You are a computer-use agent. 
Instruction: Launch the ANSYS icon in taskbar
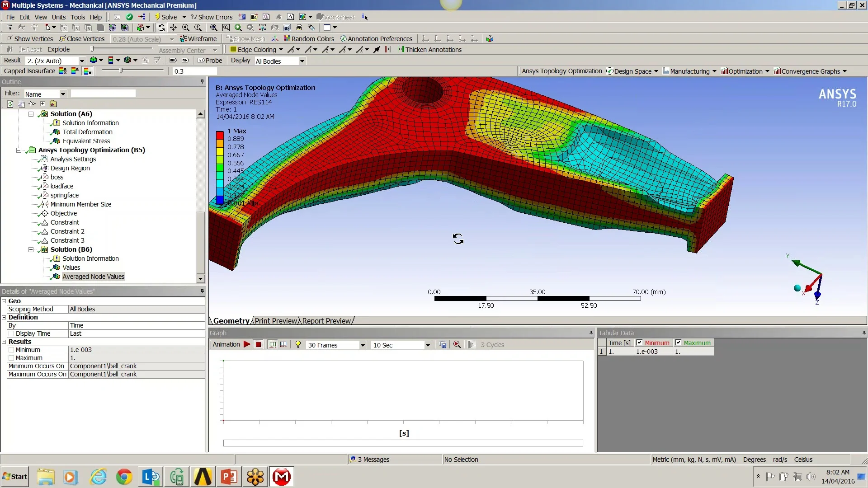click(x=203, y=477)
